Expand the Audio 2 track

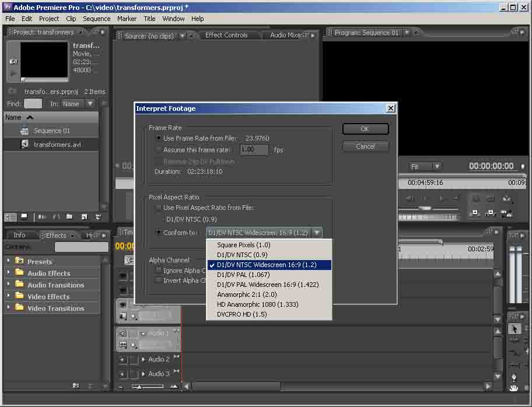click(x=143, y=359)
